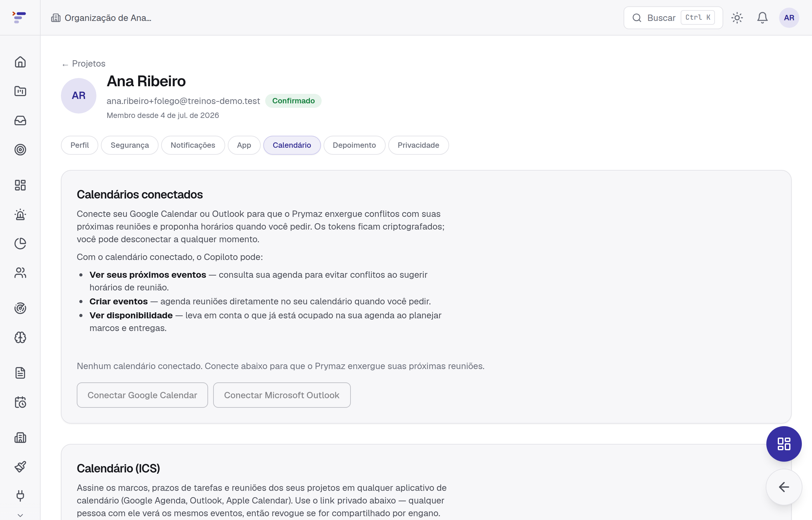Open the projects folder chart icon
Screen dimensions: 812x520
point(20,91)
